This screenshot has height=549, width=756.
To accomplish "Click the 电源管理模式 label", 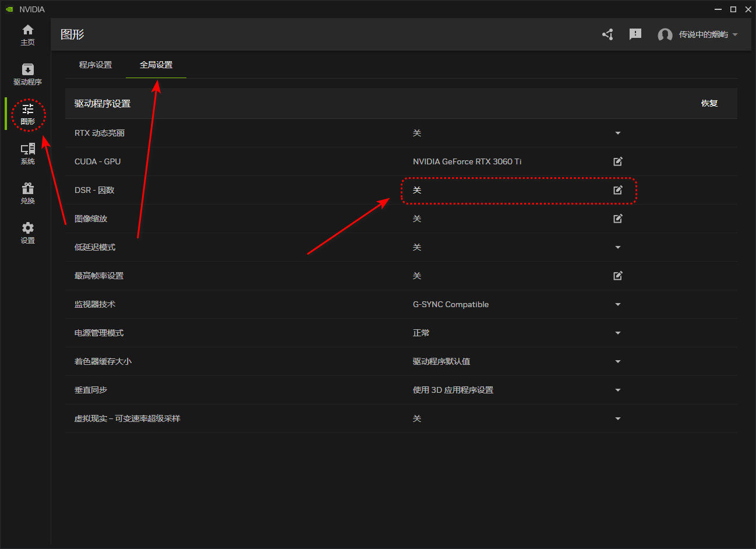I will click(99, 333).
